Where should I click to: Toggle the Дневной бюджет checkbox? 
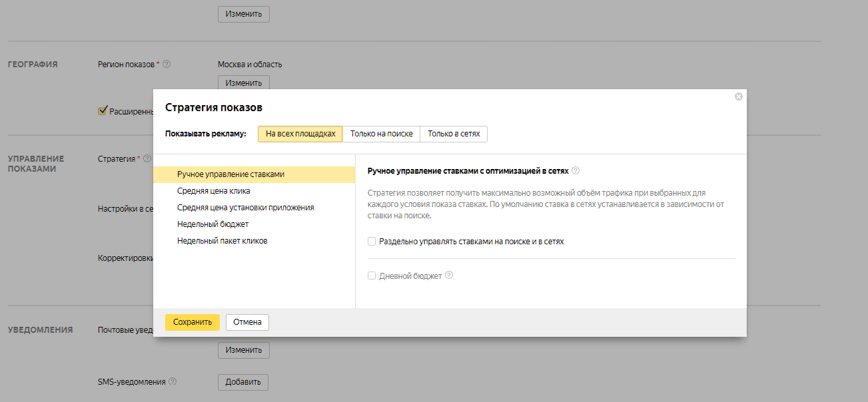372,276
